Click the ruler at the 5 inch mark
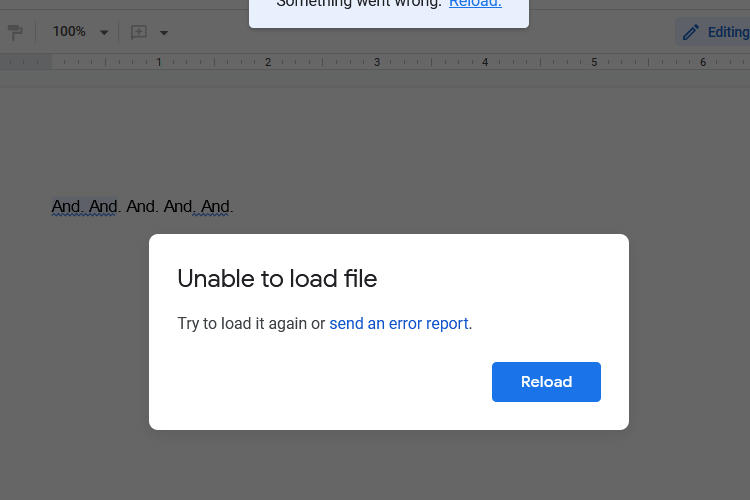Image resolution: width=750 pixels, height=500 pixels. 594,62
